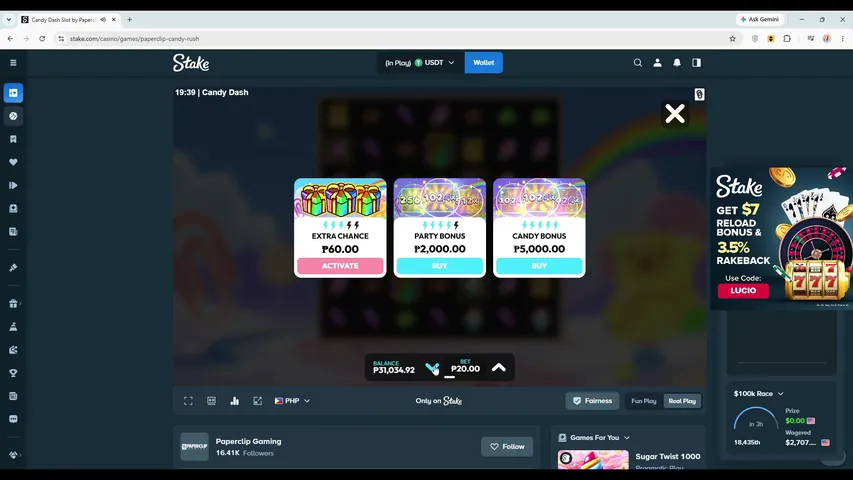Click the icon right of game title bar
This screenshot has width=853, height=480.
[699, 94]
